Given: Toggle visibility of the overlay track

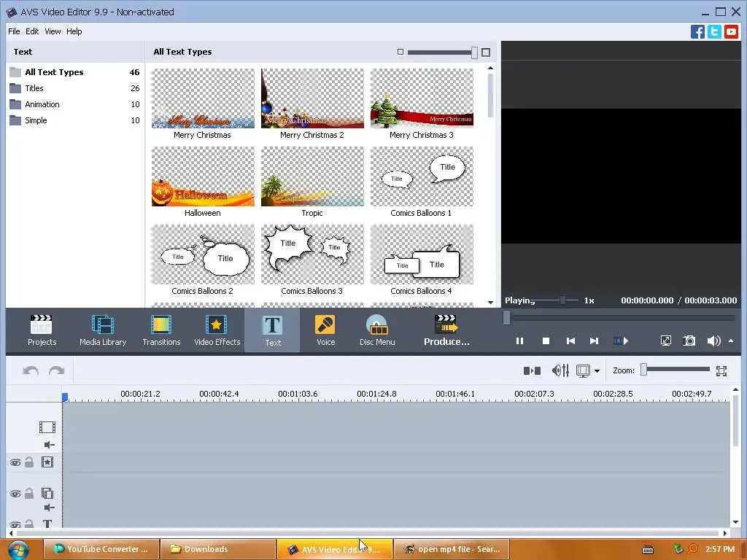Looking at the screenshot, I should pyautogui.click(x=15, y=494).
